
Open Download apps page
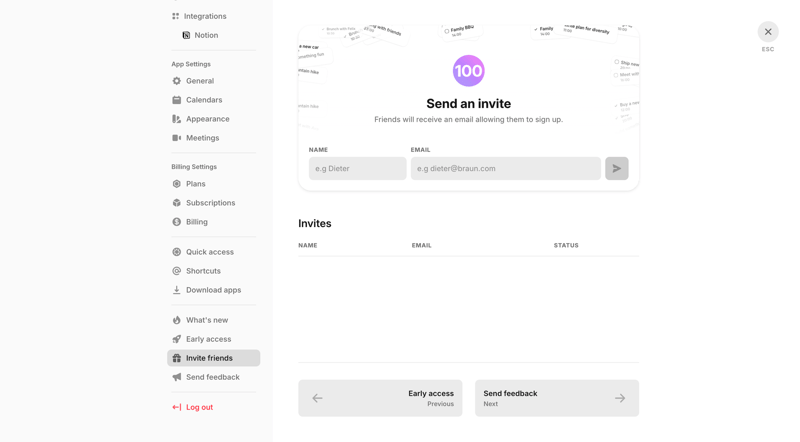pyautogui.click(x=213, y=290)
